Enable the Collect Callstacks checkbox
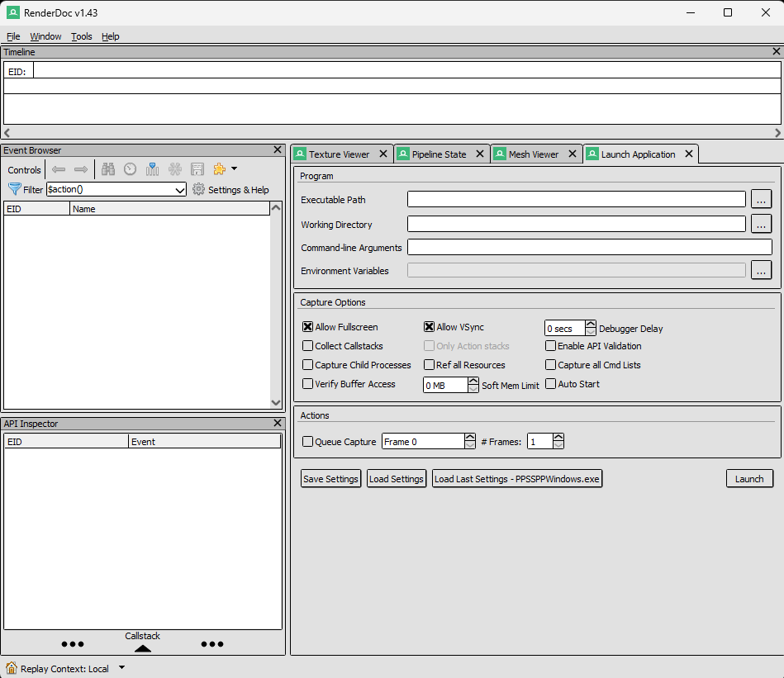 [308, 346]
